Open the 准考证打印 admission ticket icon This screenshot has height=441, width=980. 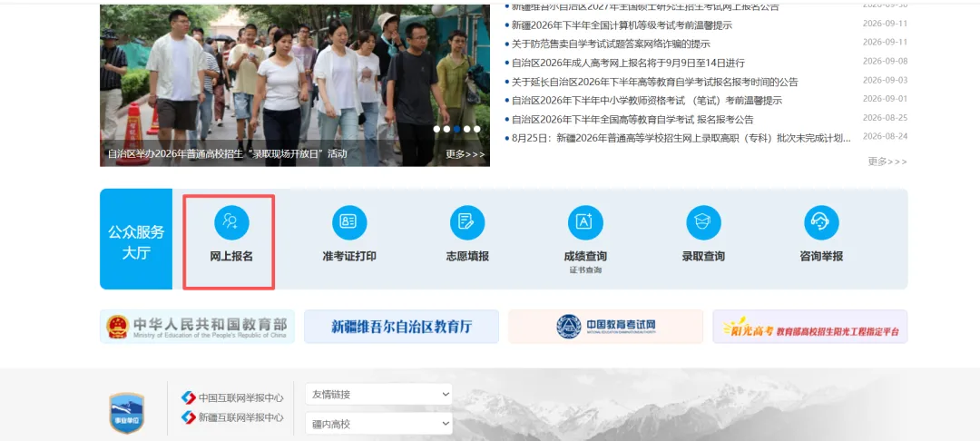(348, 222)
